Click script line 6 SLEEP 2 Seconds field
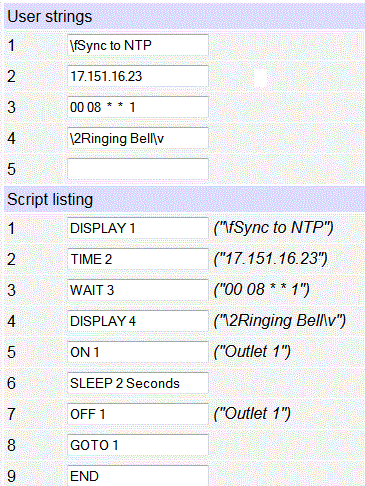 [138, 383]
